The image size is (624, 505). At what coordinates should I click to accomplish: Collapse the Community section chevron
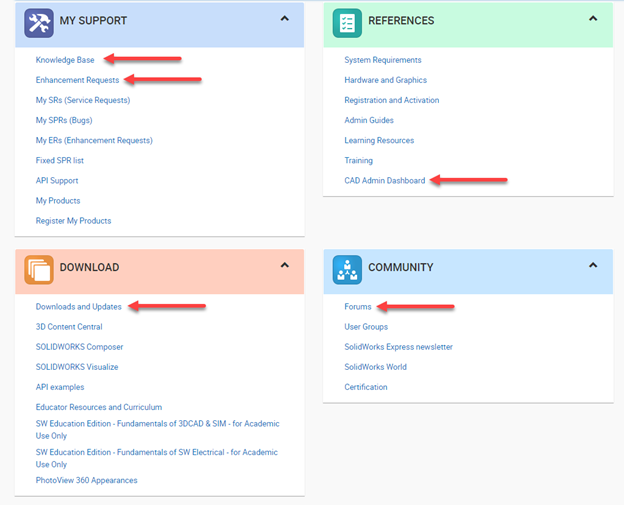pos(593,265)
